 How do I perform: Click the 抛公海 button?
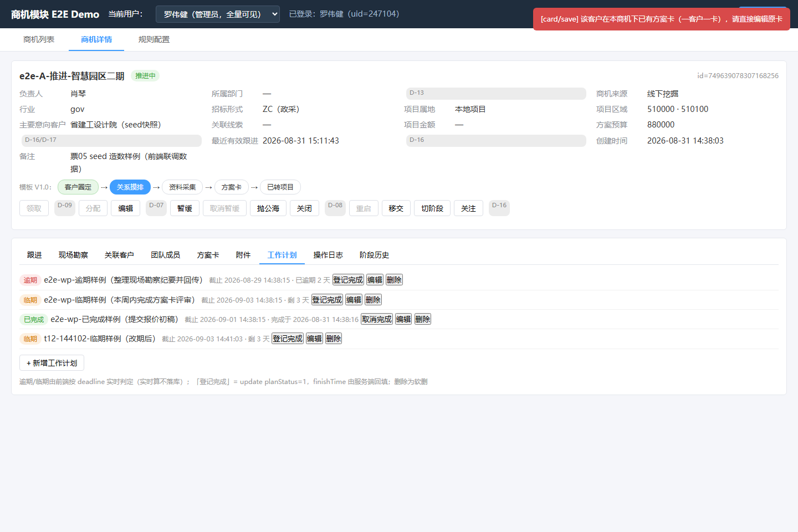tap(268, 208)
